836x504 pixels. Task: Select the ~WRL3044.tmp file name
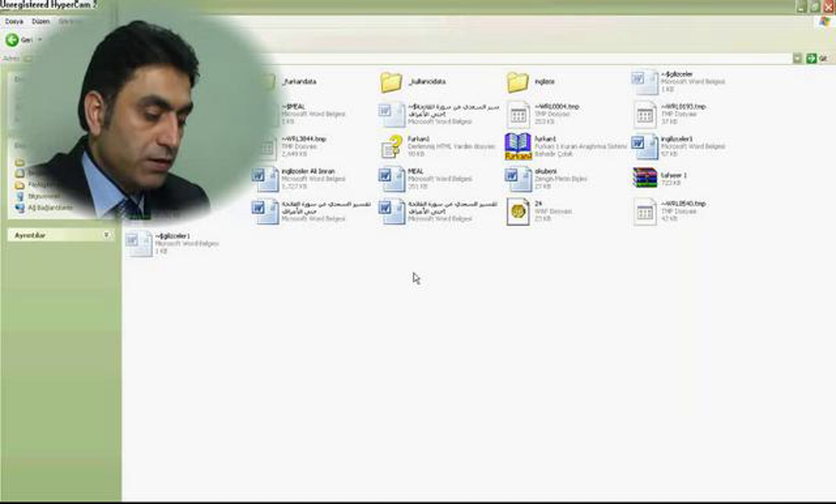tap(304, 139)
